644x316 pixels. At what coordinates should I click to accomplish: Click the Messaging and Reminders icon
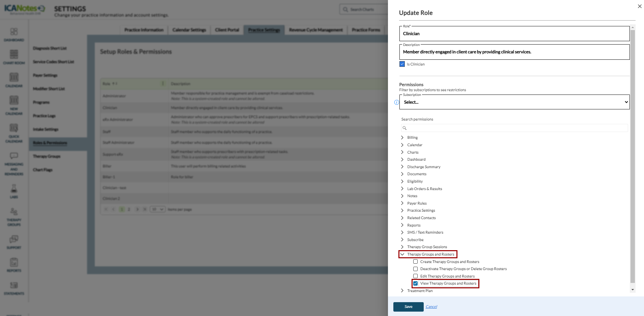point(14,156)
